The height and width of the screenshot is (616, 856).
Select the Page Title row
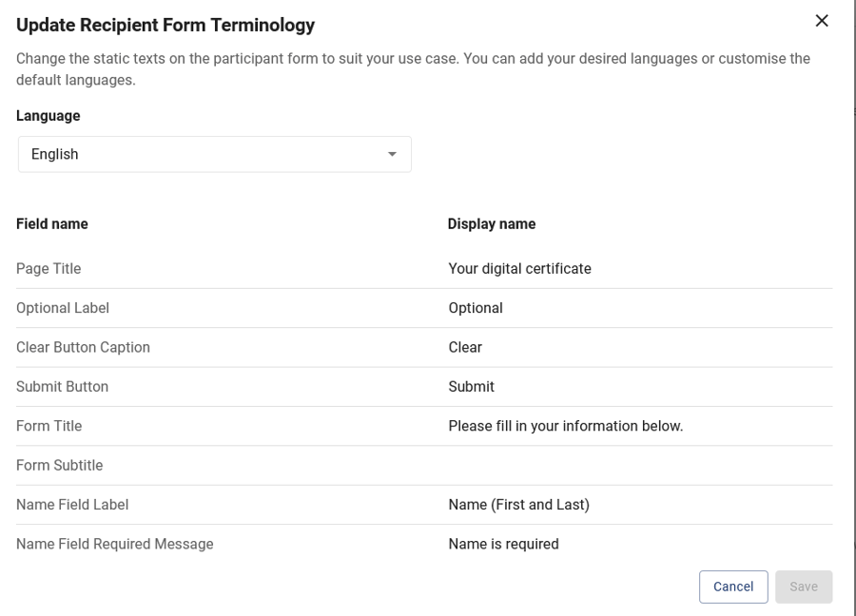(49, 269)
